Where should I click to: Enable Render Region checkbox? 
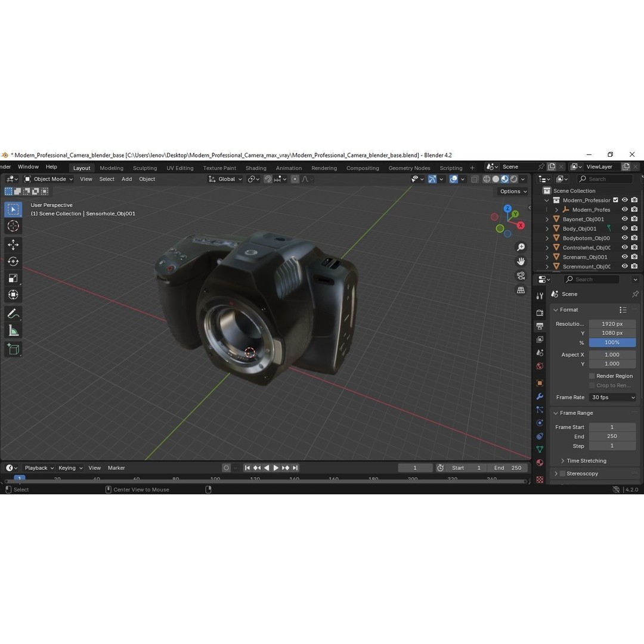tap(592, 376)
